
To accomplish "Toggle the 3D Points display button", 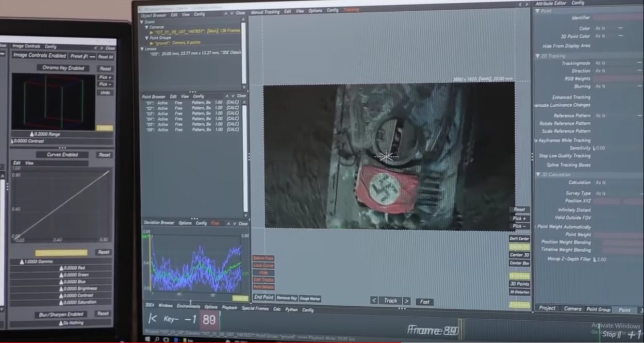I will [x=519, y=283].
